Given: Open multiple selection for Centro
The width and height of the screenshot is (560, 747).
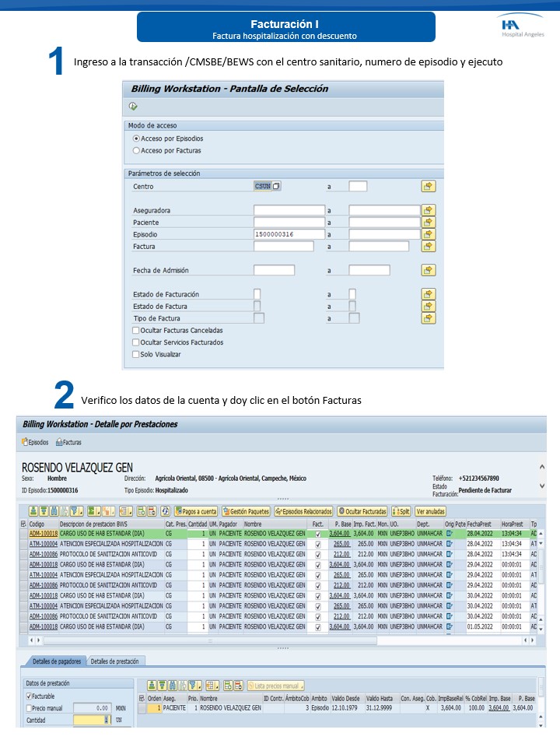Looking at the screenshot, I should pos(428,187).
